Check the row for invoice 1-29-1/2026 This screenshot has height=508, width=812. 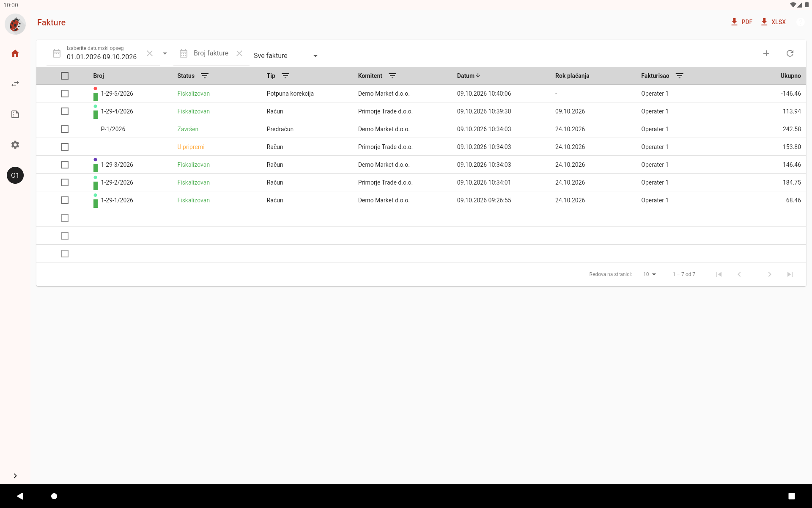point(65,200)
